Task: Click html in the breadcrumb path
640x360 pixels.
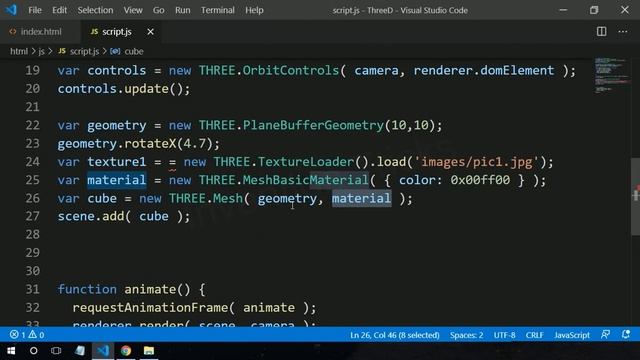Action: click(x=19, y=51)
